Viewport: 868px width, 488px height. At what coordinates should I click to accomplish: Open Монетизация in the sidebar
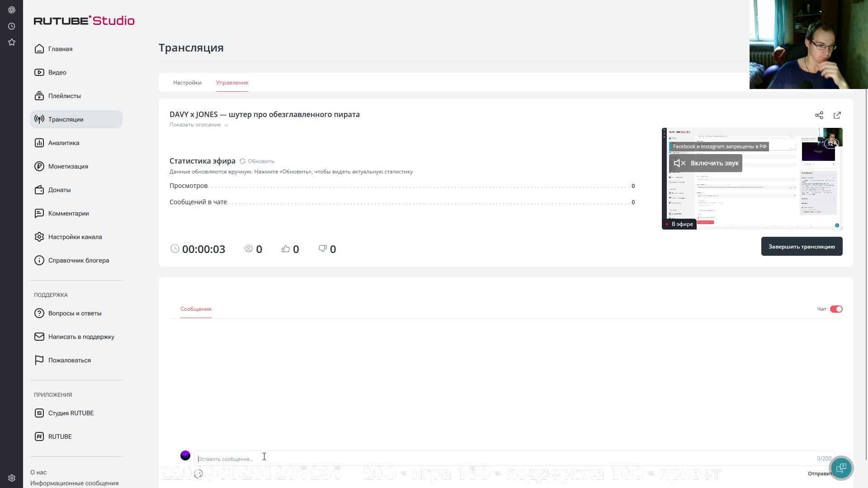68,166
